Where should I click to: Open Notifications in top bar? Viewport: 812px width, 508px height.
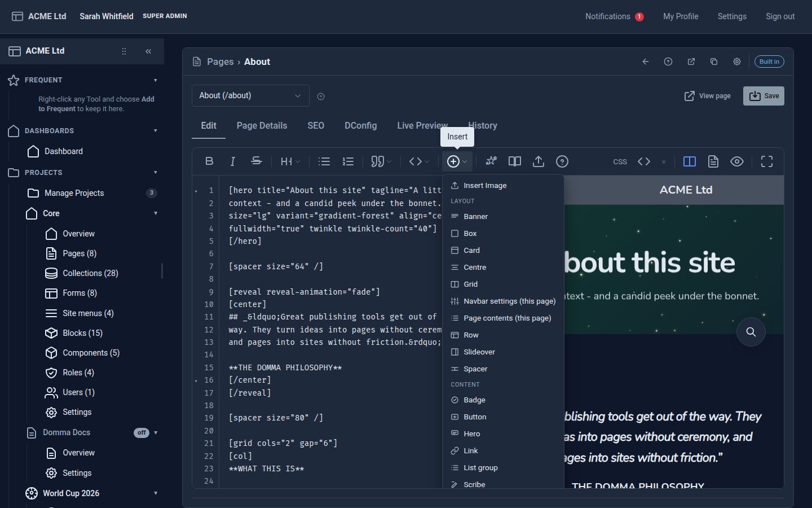pyautogui.click(x=615, y=16)
